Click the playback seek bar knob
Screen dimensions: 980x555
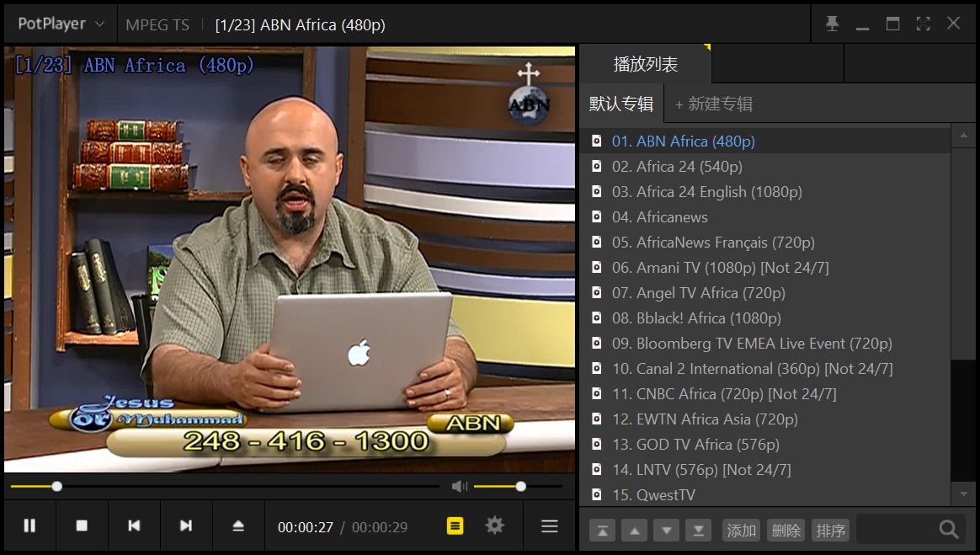(57, 486)
